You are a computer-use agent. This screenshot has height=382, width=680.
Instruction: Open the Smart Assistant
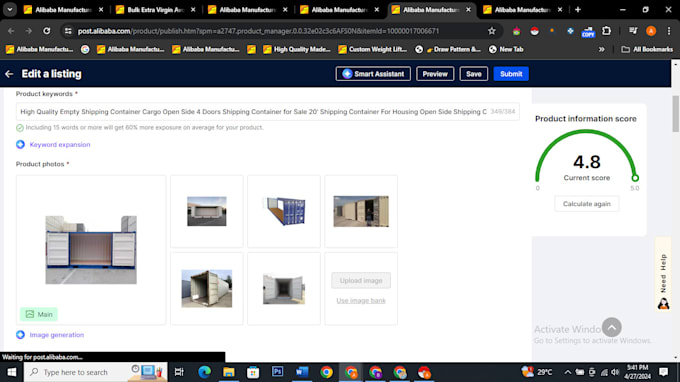click(x=373, y=74)
